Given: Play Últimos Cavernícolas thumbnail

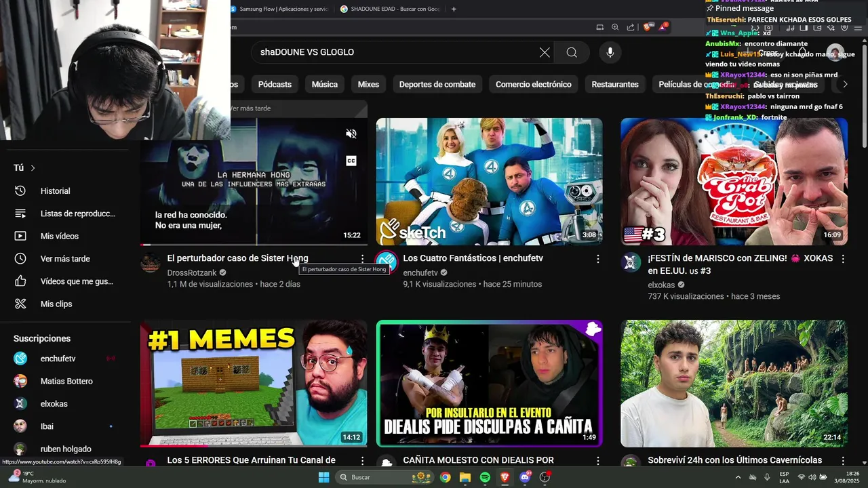Looking at the screenshot, I should pos(734,384).
